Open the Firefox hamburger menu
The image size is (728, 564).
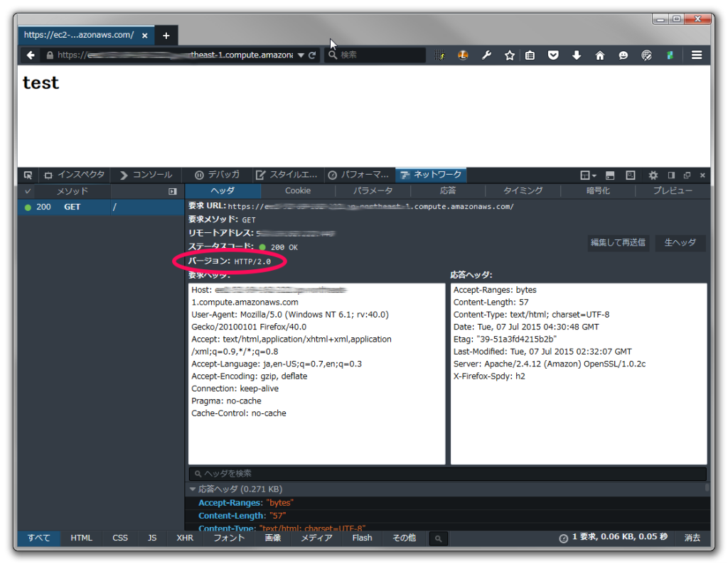point(696,55)
